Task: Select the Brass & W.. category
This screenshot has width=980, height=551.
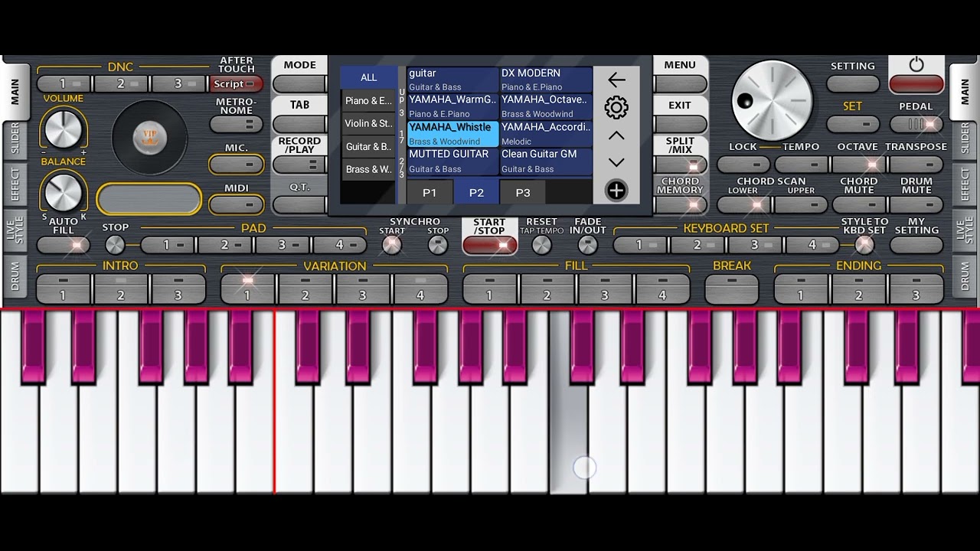Action: (x=369, y=169)
